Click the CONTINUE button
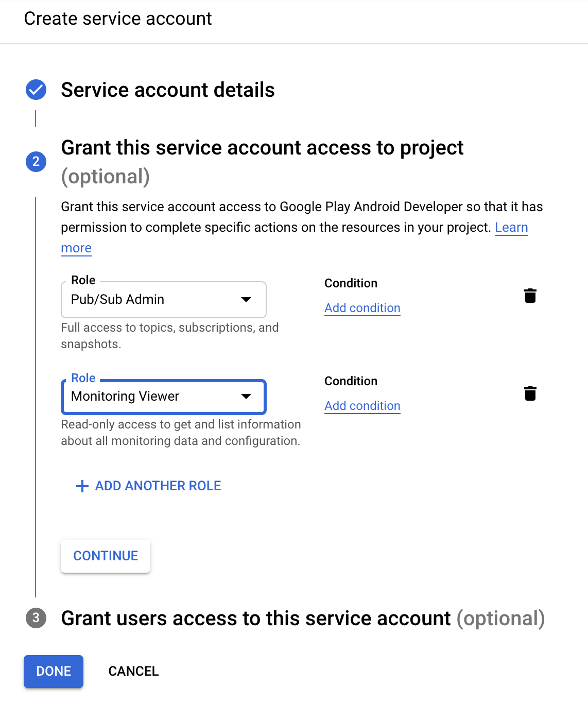The image size is (588, 721). click(106, 556)
